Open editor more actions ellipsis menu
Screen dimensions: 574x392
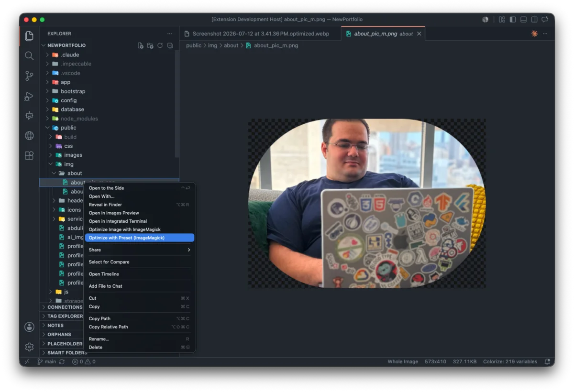tap(545, 33)
